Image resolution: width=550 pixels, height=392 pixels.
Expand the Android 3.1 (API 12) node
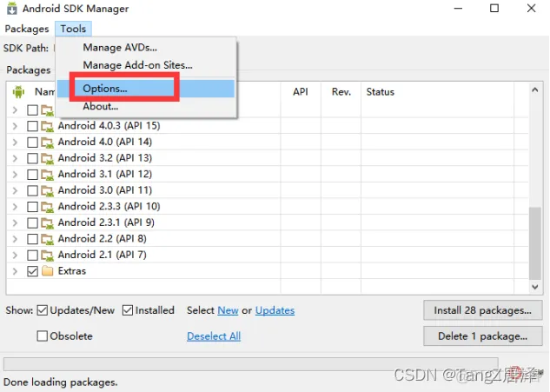(x=15, y=175)
